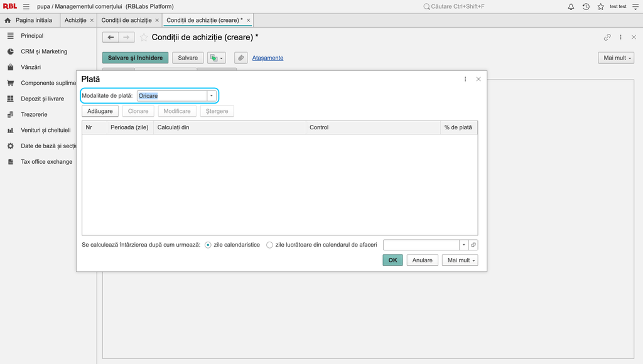Click Salvare și închidere button

coord(136,58)
